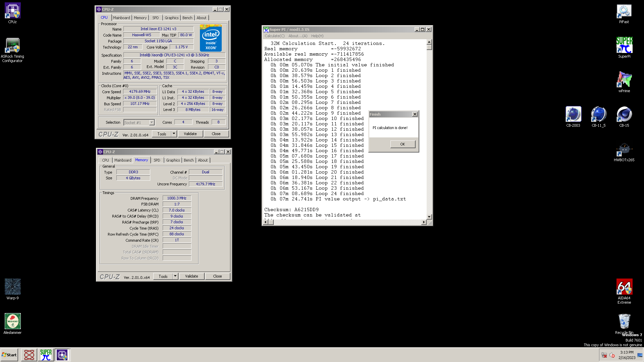
Task: Click the red knot taskbar icon
Action: click(29, 355)
